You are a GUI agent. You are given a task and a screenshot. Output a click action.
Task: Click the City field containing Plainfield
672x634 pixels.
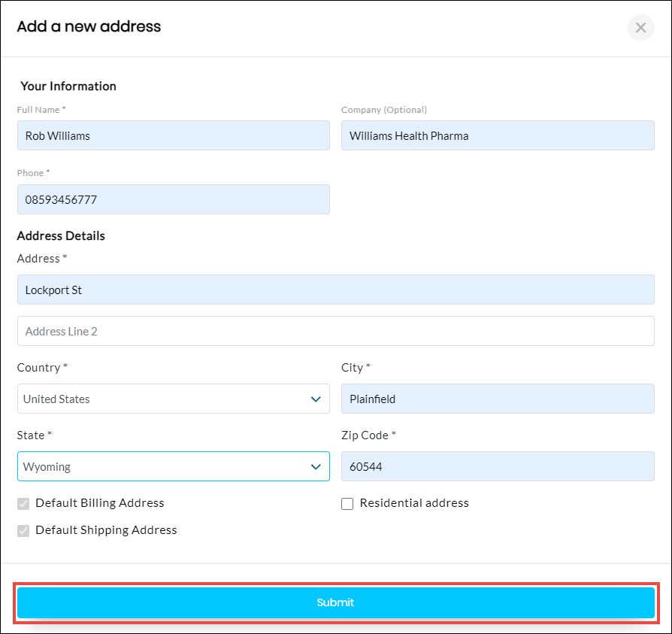point(497,399)
